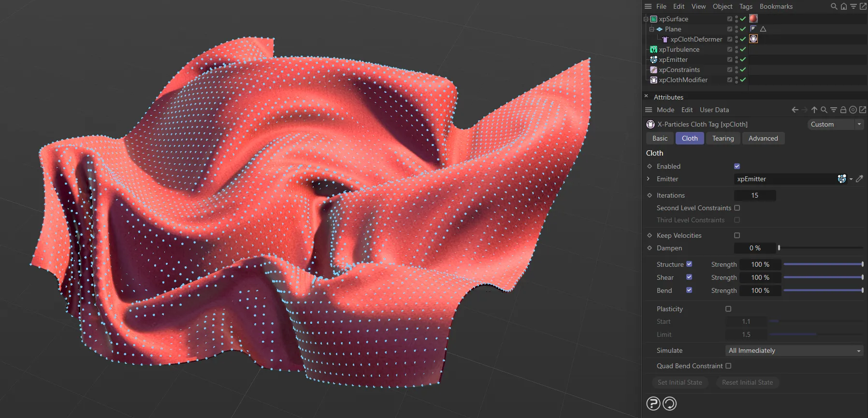Open the User Data menu
Viewport: 868px width, 418px height.
714,110
